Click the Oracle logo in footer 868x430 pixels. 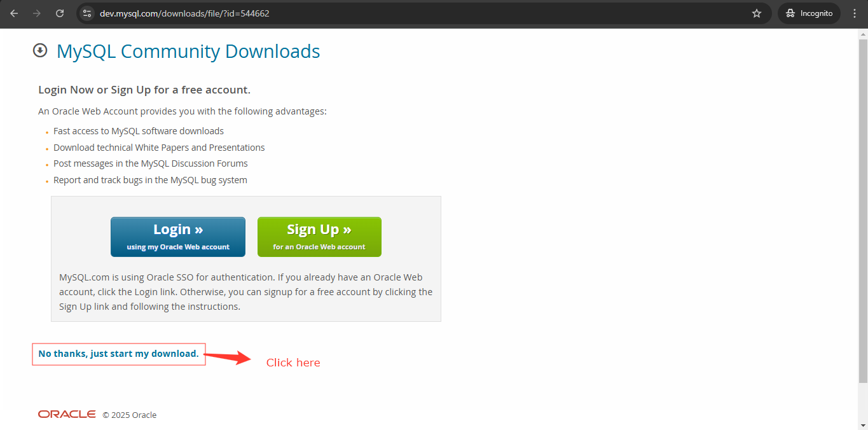[67, 415]
